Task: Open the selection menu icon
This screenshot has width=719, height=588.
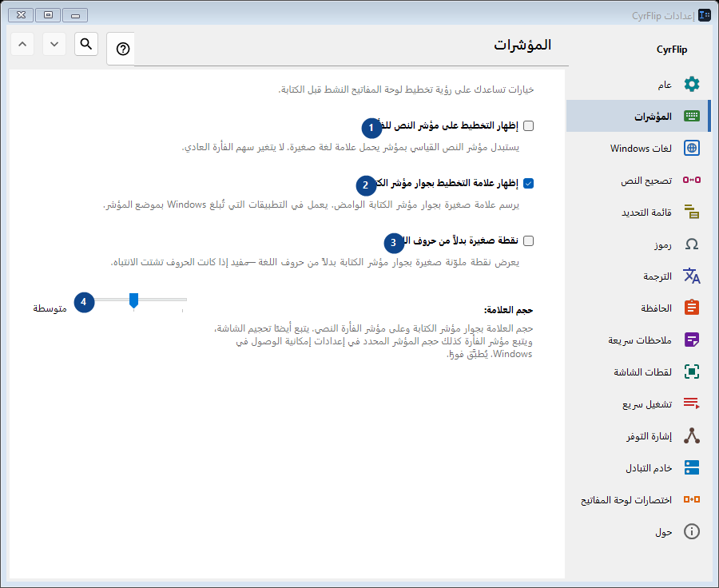Action: pos(692,212)
